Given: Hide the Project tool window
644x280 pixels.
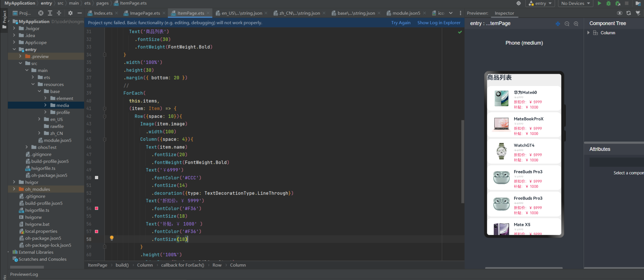Looking at the screenshot, I should click(80, 13).
